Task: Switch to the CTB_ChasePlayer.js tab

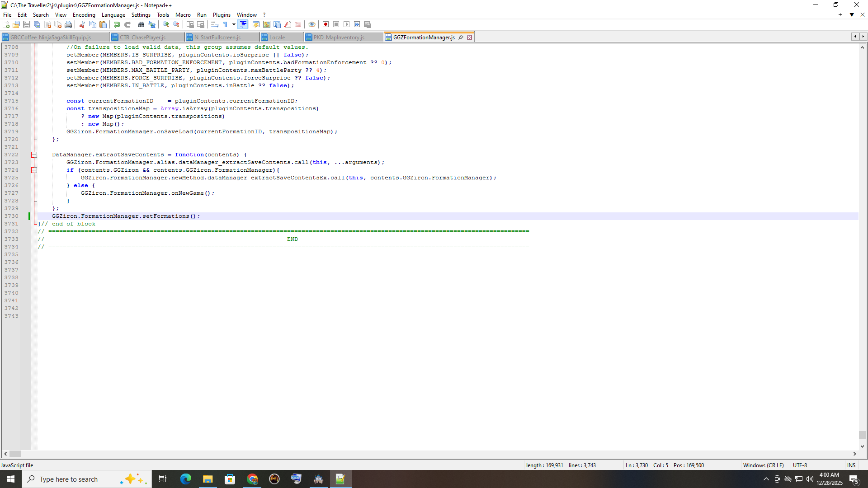Action: (142, 38)
